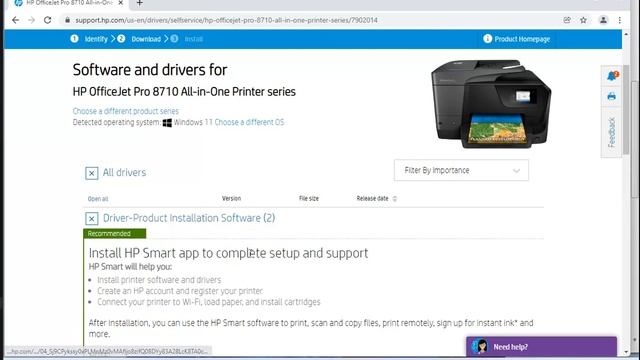Click the Product Homepage info icon
The width and height of the screenshot is (640, 360).
(487, 39)
